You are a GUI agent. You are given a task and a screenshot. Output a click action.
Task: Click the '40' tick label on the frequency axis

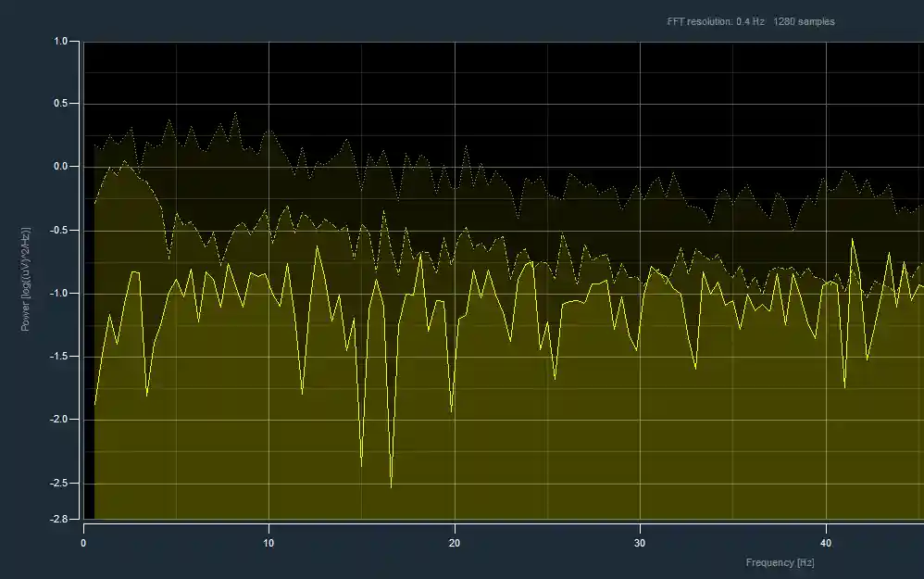826,543
